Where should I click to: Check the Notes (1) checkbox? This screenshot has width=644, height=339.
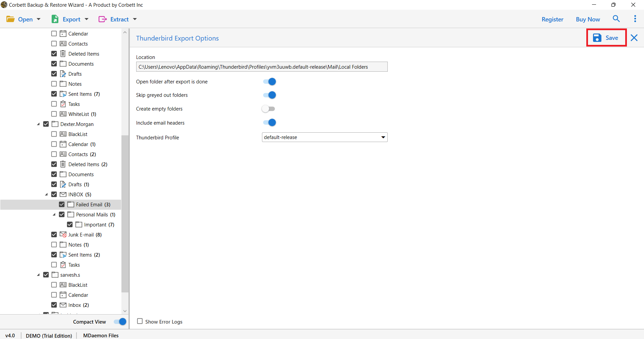(54, 245)
